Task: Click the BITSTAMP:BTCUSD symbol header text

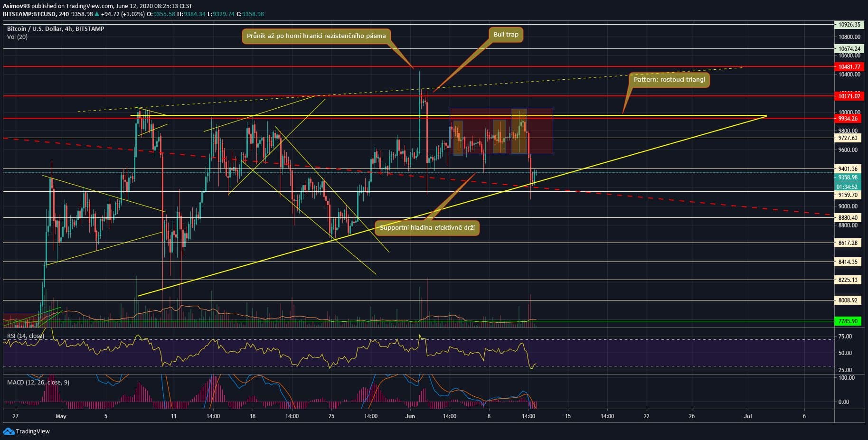Action: (x=29, y=14)
